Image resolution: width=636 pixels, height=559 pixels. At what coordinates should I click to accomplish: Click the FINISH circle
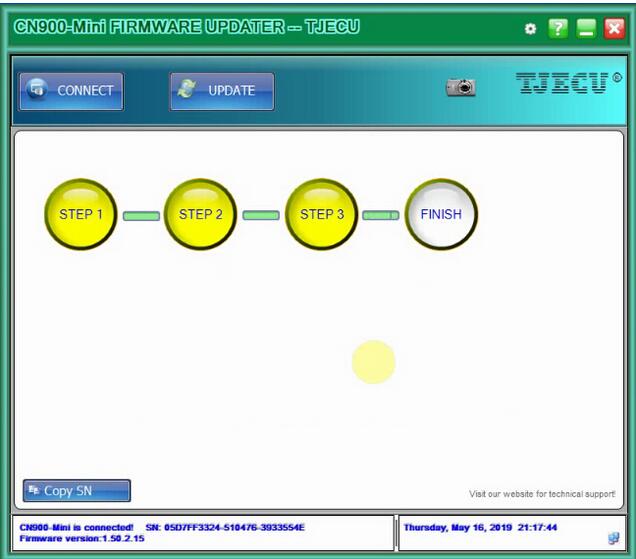(x=441, y=214)
